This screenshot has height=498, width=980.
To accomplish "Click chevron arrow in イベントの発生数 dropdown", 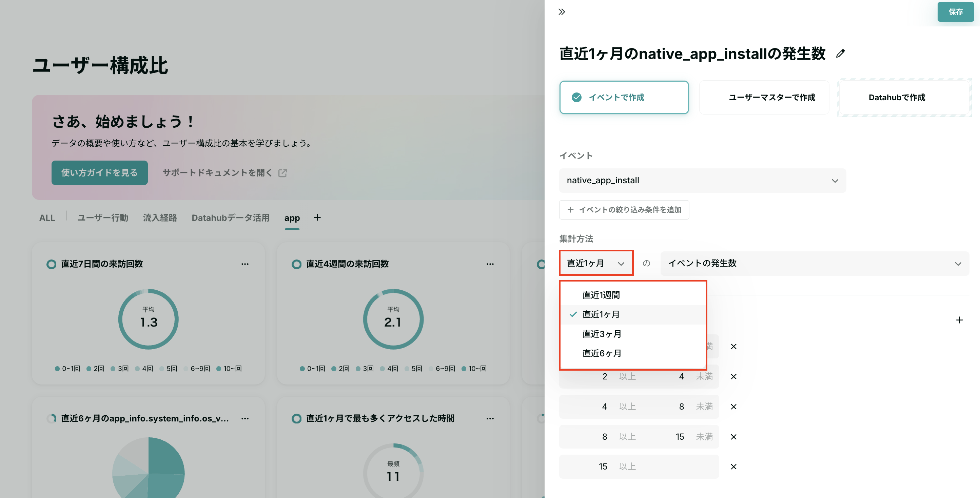I will (x=958, y=264).
